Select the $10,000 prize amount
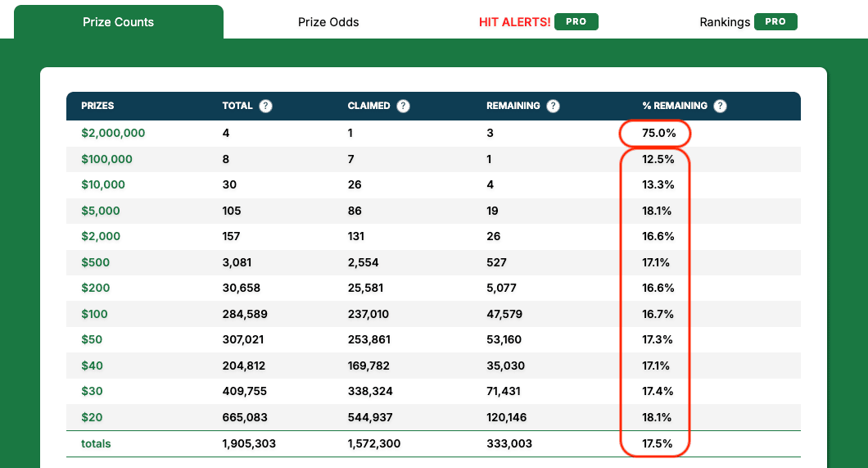The height and width of the screenshot is (468, 868). (103, 184)
